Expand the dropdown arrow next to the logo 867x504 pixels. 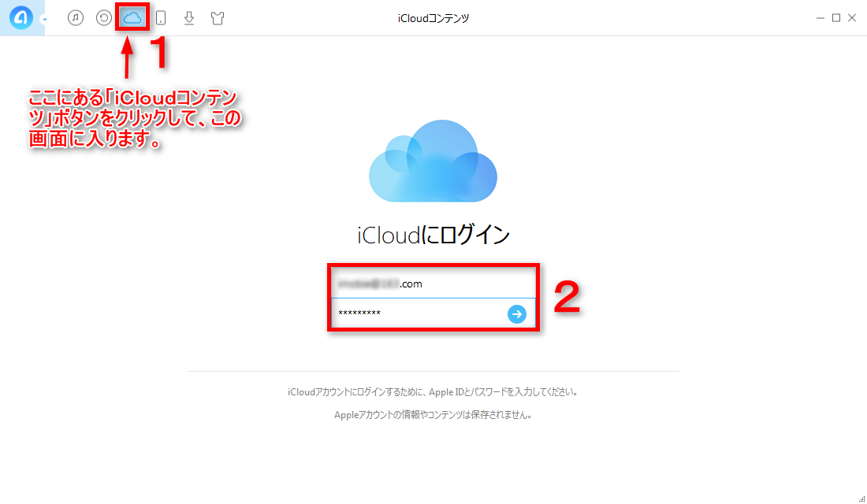coord(44,20)
